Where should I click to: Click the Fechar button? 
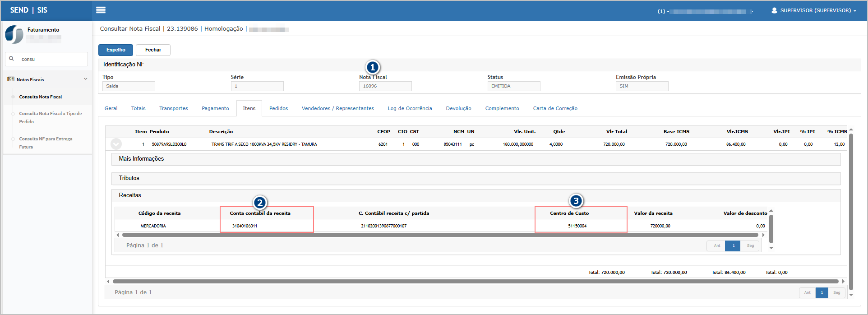(153, 50)
